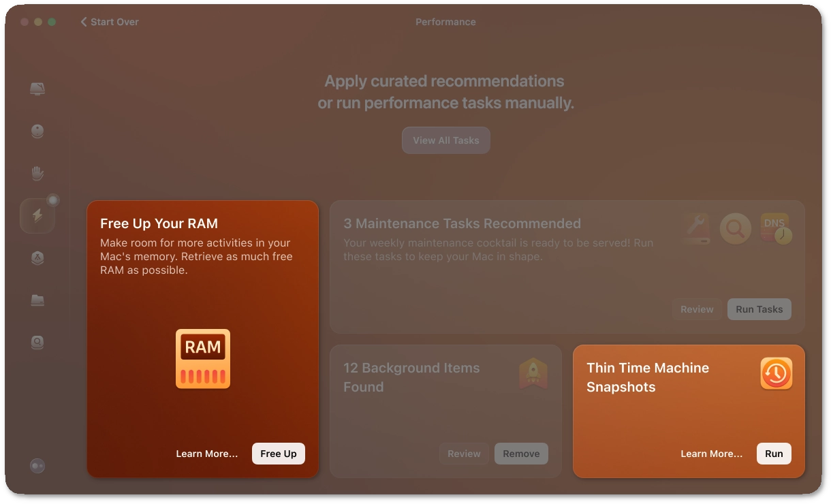Viewport: 831px width, 504px height.
Task: Click the rocket Background Items icon
Action: click(533, 373)
